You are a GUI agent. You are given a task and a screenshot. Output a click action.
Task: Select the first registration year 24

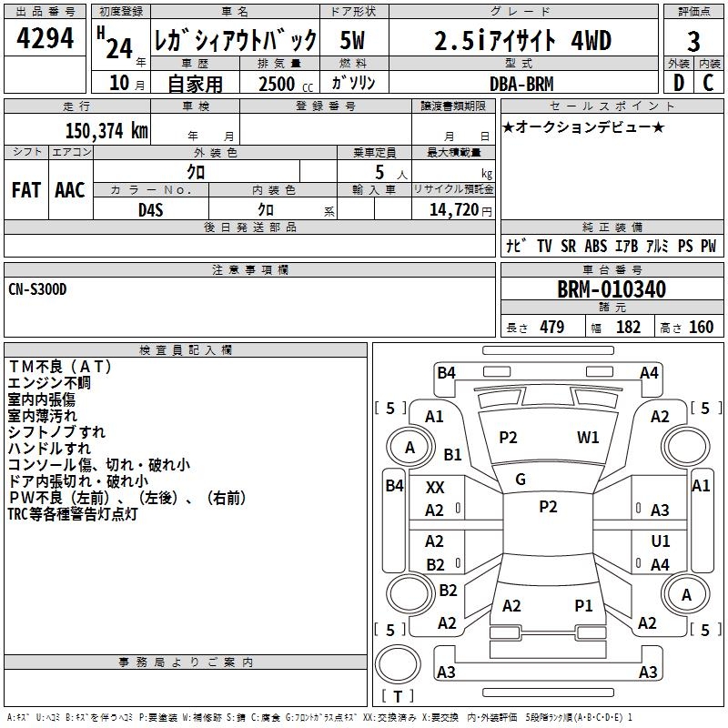[119, 48]
